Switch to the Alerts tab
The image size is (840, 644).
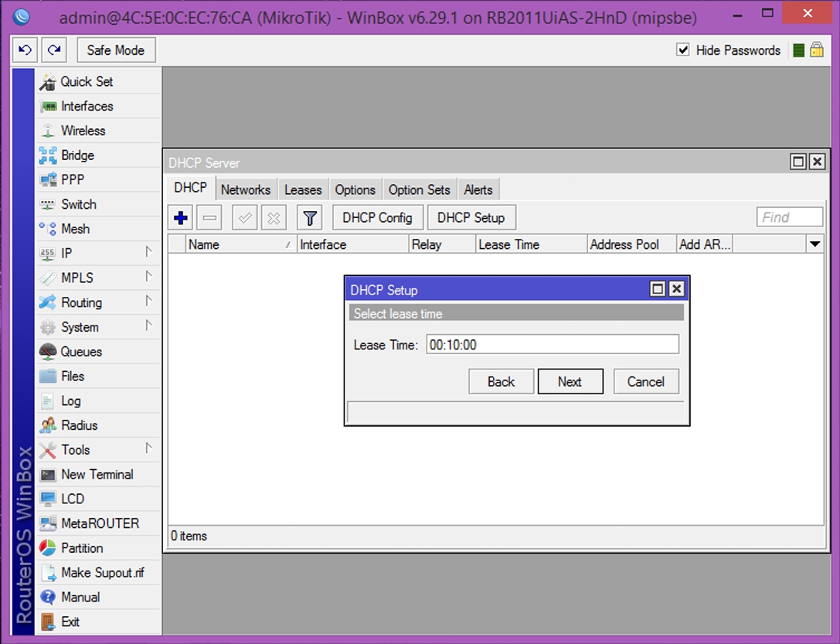(478, 189)
